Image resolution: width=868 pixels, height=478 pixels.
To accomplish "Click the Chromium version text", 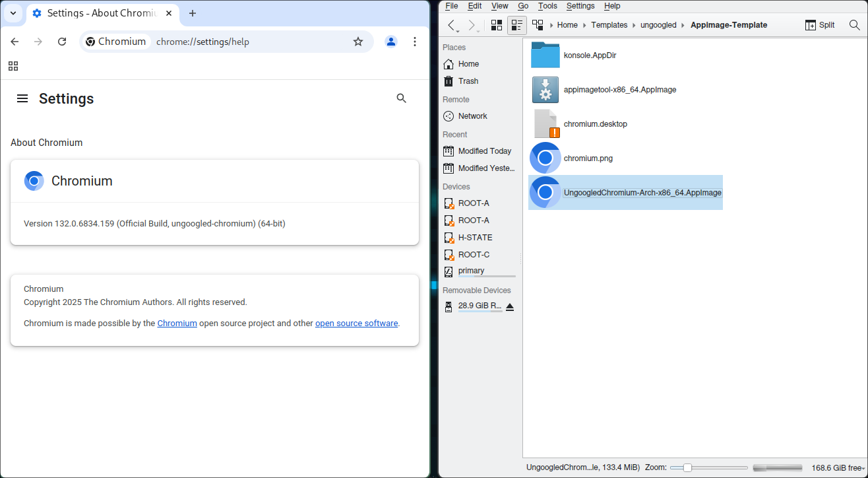I will tap(154, 224).
